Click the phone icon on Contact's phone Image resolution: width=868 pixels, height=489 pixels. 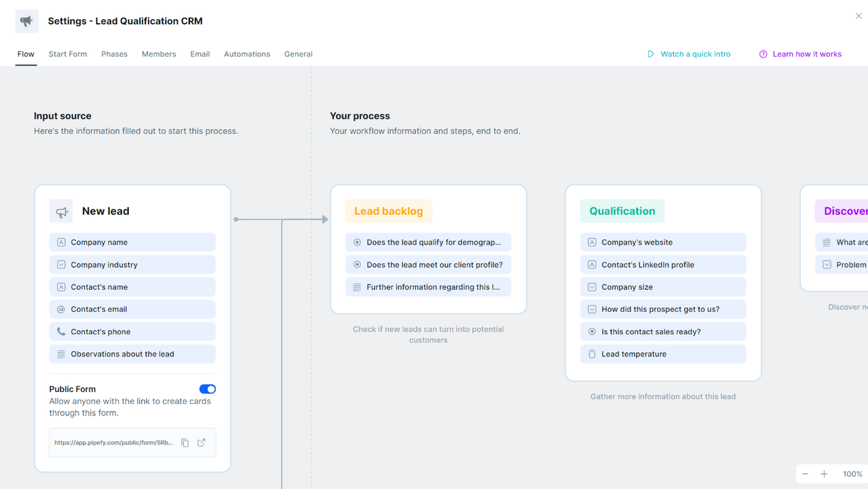pyautogui.click(x=61, y=331)
